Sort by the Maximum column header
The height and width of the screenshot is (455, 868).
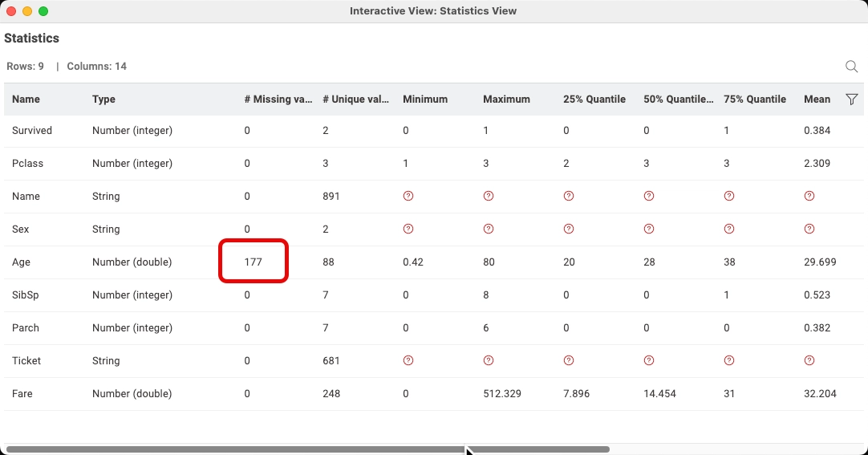pos(506,100)
